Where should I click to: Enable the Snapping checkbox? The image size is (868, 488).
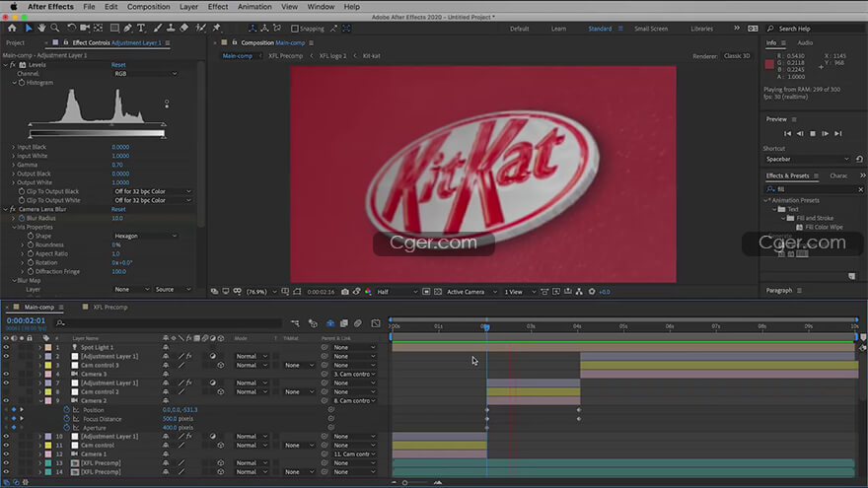(x=294, y=29)
